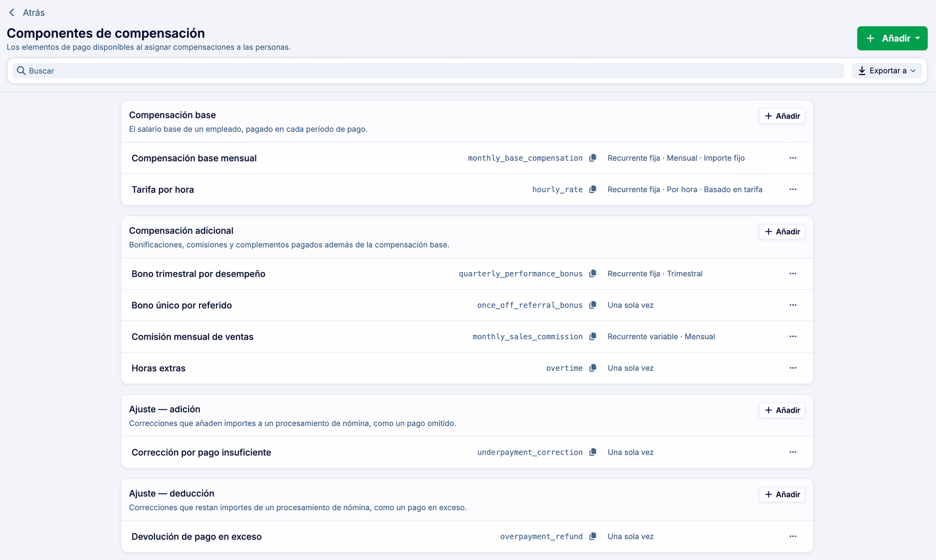Open the green Añadir dropdown
Viewport: 936px width, 560px height.
(x=892, y=39)
